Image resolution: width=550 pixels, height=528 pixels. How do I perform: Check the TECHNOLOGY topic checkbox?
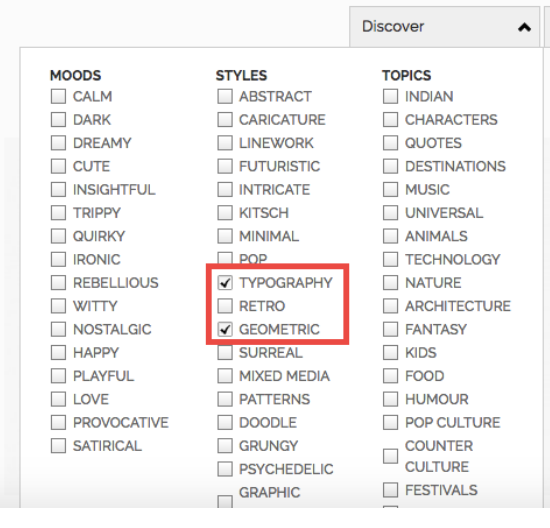[x=390, y=260]
